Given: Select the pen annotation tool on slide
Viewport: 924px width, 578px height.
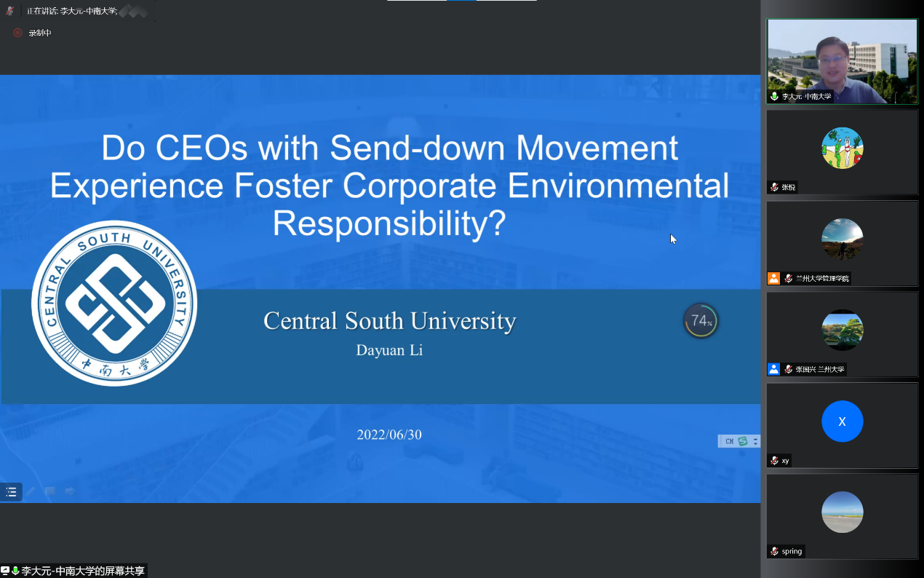Looking at the screenshot, I should coord(31,492).
